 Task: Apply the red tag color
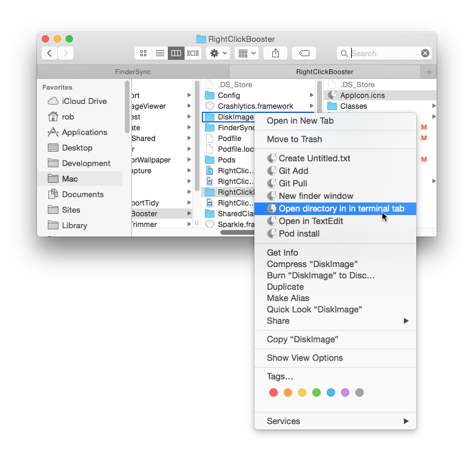[273, 392]
